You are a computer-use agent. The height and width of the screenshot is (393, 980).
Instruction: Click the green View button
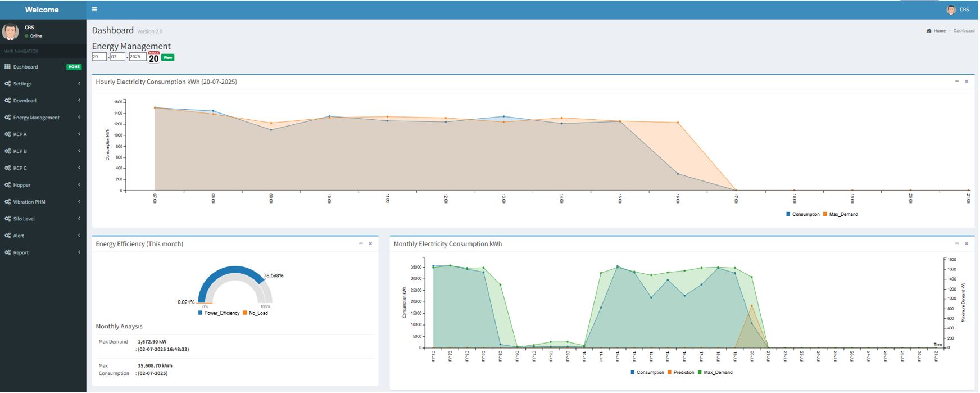click(x=167, y=57)
